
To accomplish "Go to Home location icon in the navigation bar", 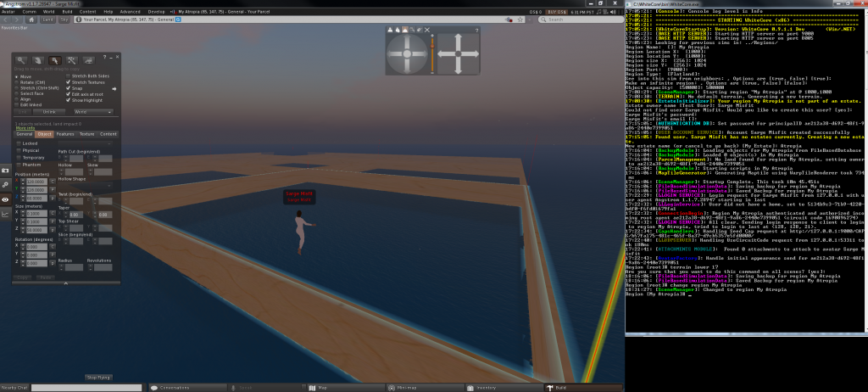I will pyautogui.click(x=31, y=20).
